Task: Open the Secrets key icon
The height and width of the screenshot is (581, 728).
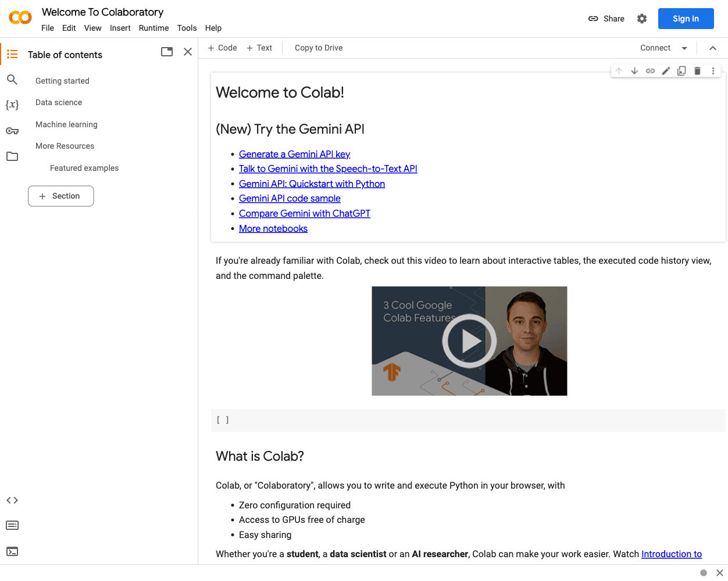Action: point(12,131)
